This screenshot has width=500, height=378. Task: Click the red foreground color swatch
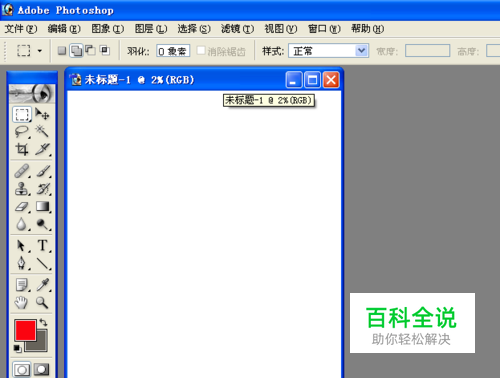tap(25, 330)
